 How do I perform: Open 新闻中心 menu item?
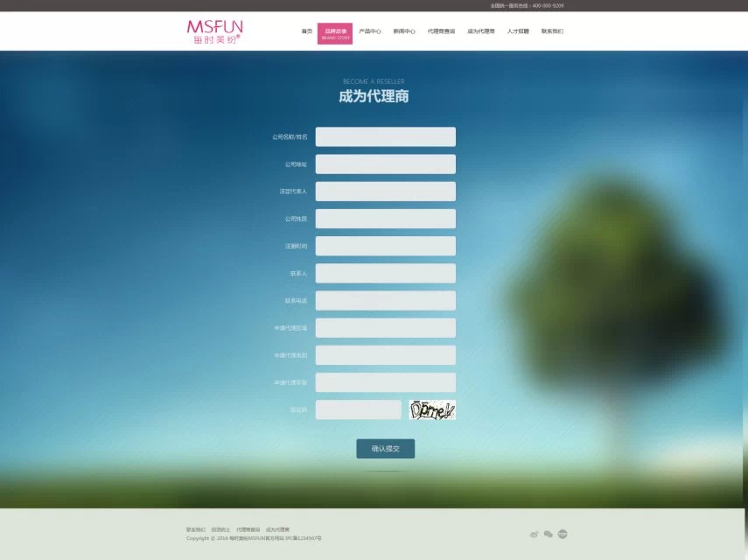(x=404, y=31)
